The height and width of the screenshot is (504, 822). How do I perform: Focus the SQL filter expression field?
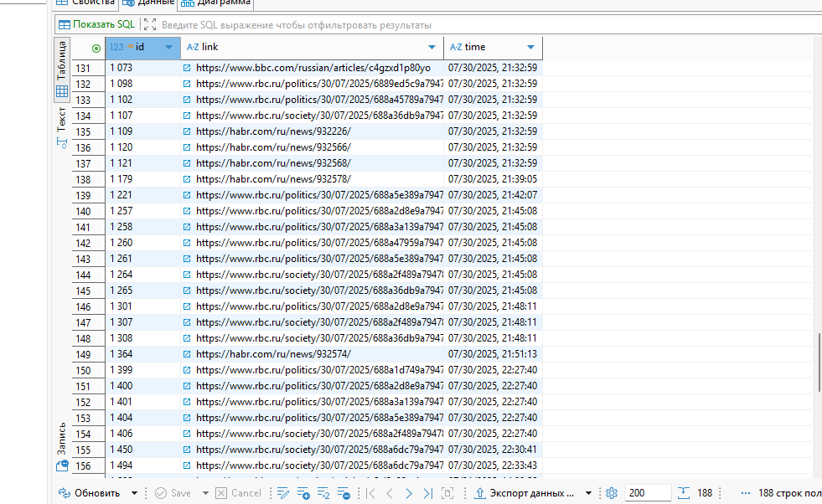[x=490, y=24]
